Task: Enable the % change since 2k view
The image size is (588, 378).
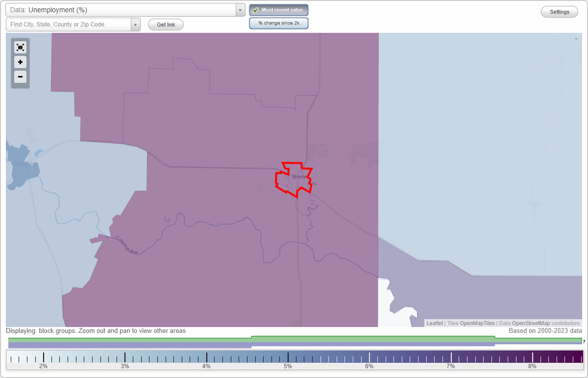Action: point(278,23)
